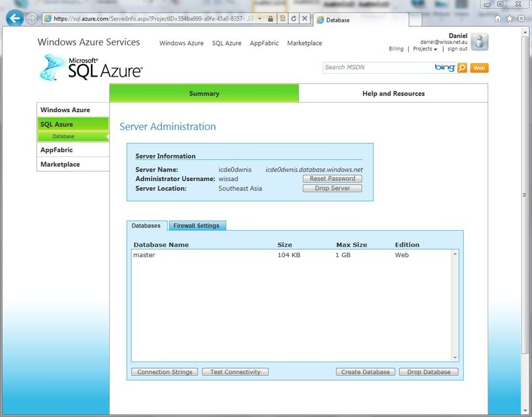Open a new blank browser tab
532x417 pixels.
point(415,20)
